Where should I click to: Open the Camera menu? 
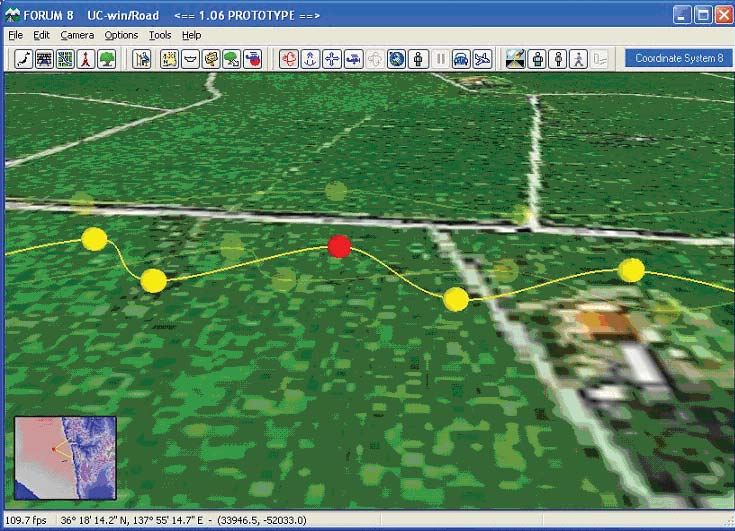click(x=77, y=35)
